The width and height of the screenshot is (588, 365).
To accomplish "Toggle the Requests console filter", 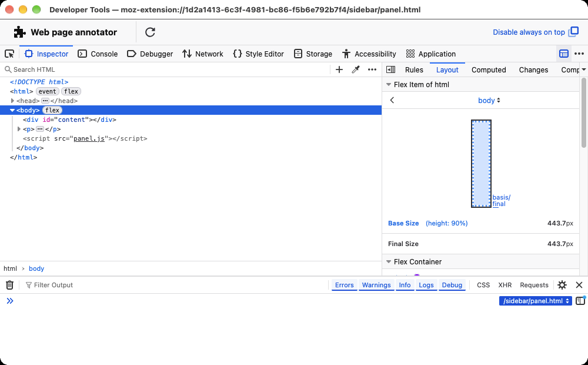I will [534, 285].
